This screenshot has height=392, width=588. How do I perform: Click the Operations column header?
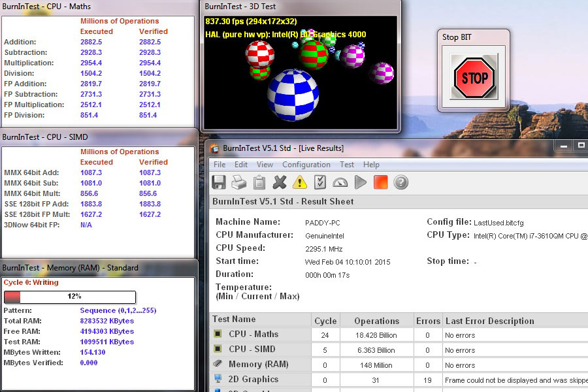tap(376, 321)
